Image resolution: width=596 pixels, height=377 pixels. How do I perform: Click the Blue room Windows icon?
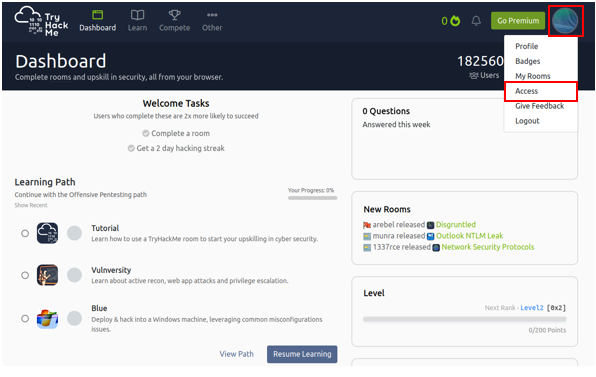click(48, 318)
